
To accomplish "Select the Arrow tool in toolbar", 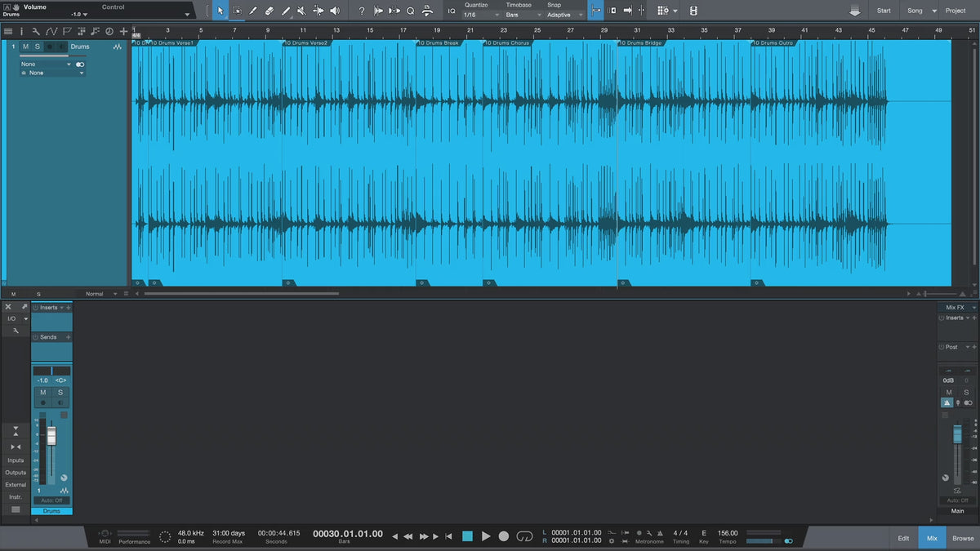I will [220, 11].
